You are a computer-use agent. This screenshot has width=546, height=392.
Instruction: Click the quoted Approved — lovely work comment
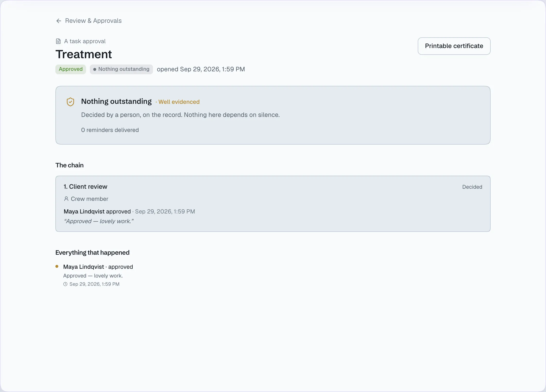(x=99, y=221)
